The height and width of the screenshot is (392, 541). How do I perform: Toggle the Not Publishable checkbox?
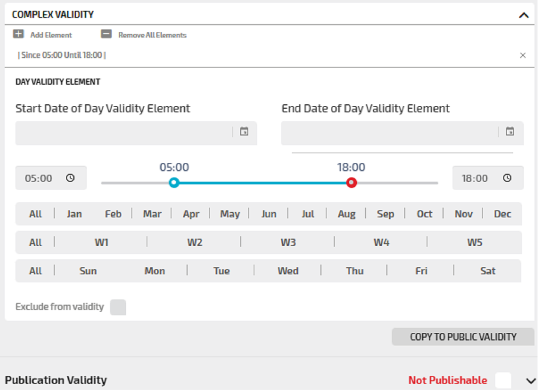point(503,380)
